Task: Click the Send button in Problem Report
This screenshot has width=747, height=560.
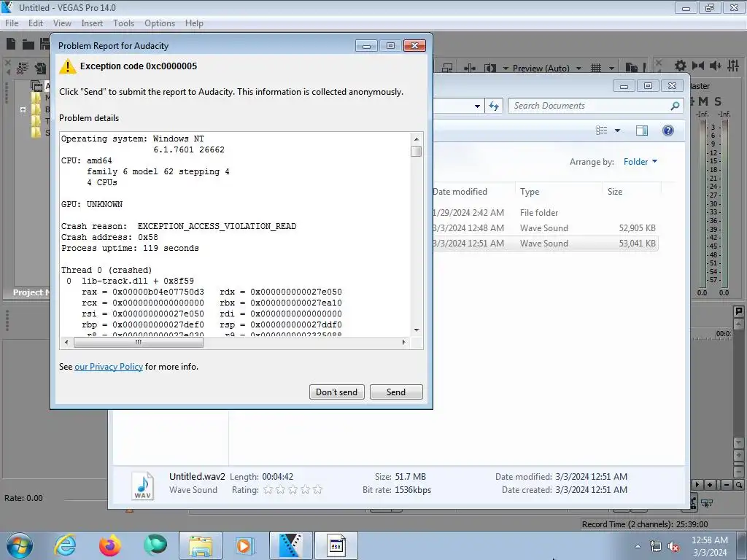Action: [x=396, y=392]
